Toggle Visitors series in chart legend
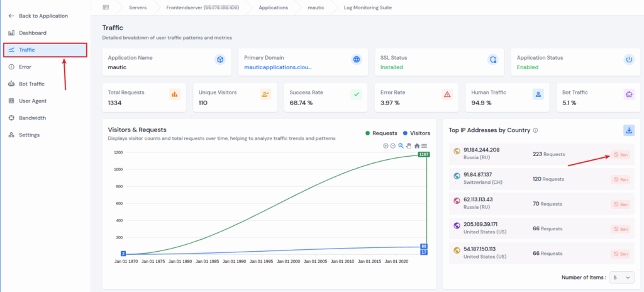644x292 pixels. (416, 133)
